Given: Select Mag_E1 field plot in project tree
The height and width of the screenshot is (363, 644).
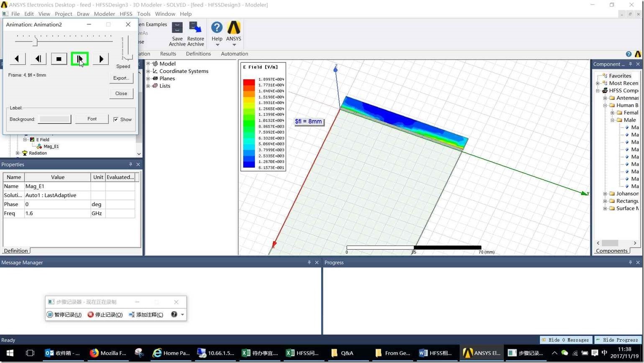Looking at the screenshot, I should coord(51,146).
